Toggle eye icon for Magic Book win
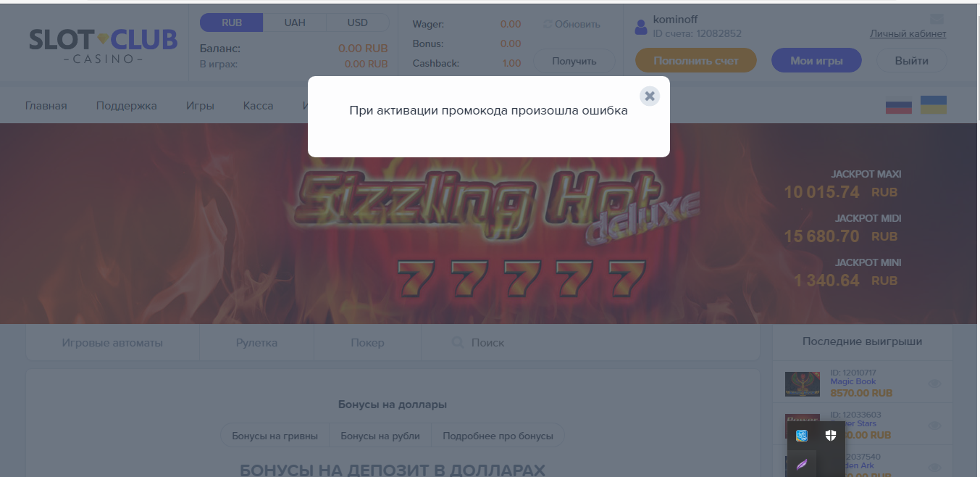980x477 pixels. point(934,383)
